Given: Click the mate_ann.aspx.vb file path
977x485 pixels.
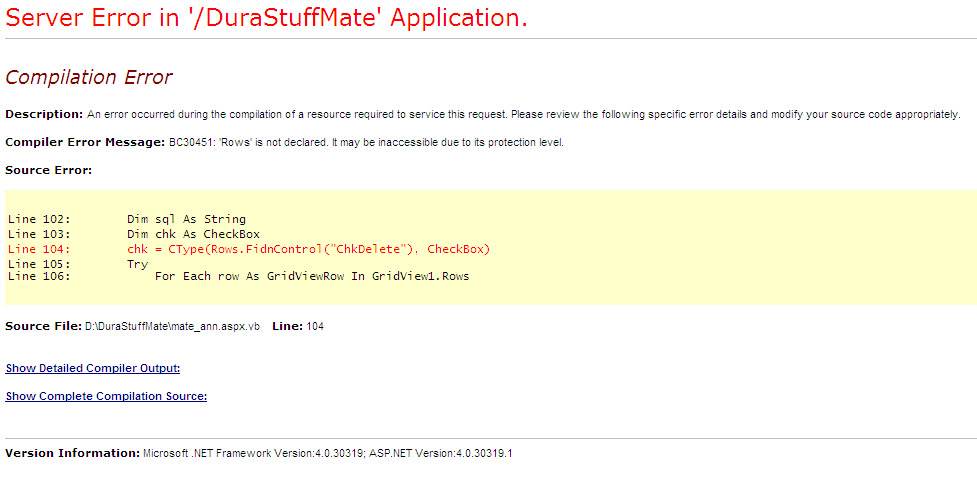Looking at the screenshot, I should tap(173, 327).
